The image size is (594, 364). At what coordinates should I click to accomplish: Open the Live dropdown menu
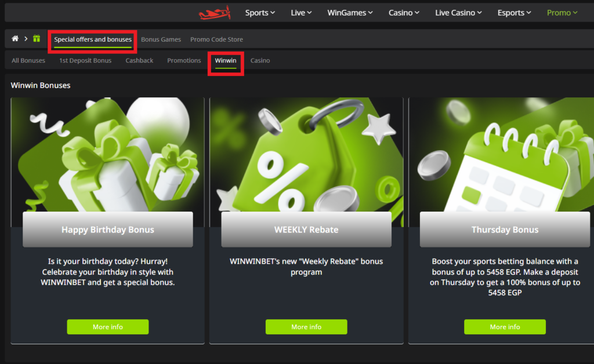(301, 13)
